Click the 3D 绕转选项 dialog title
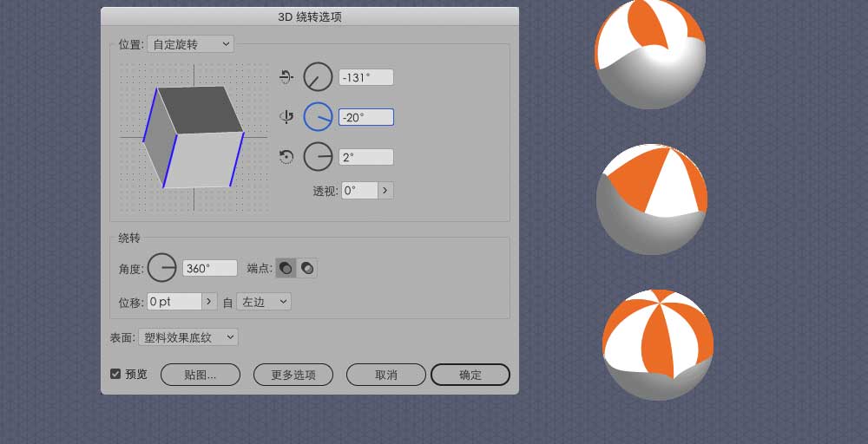This screenshot has width=868, height=444. tap(310, 16)
